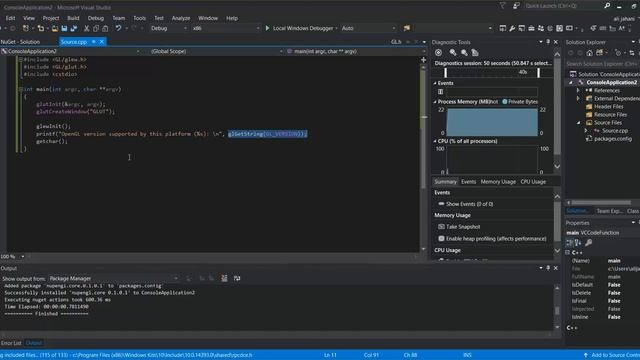Switch to Memory Usage tab in Diagnostic Tools
The height and width of the screenshot is (360, 640).
point(498,182)
